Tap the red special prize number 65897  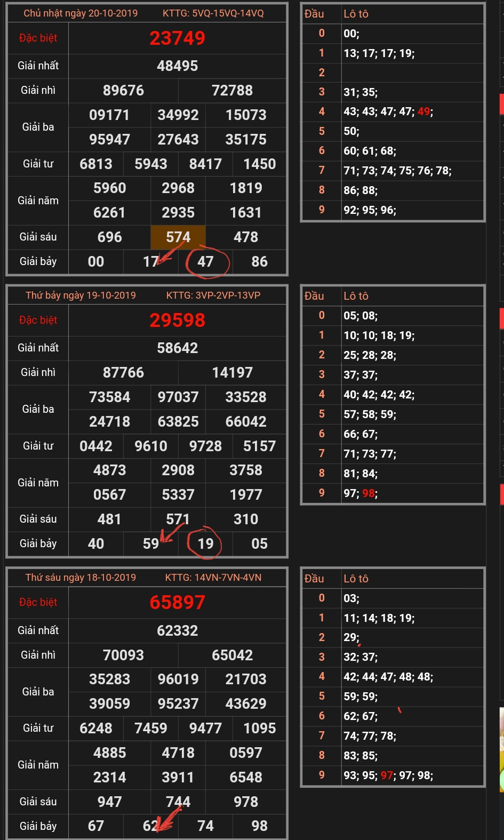point(177,602)
